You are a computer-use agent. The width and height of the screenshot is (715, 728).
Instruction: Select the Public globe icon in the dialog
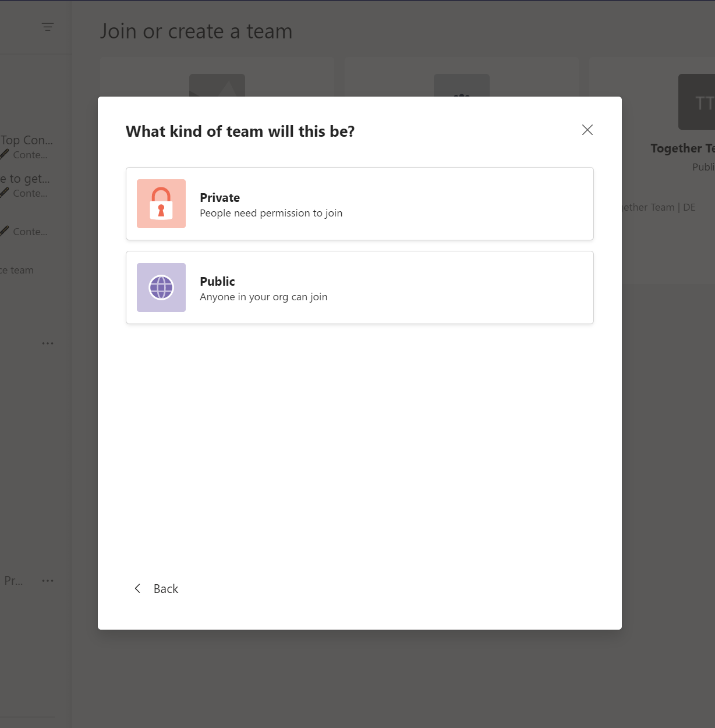[x=161, y=287]
